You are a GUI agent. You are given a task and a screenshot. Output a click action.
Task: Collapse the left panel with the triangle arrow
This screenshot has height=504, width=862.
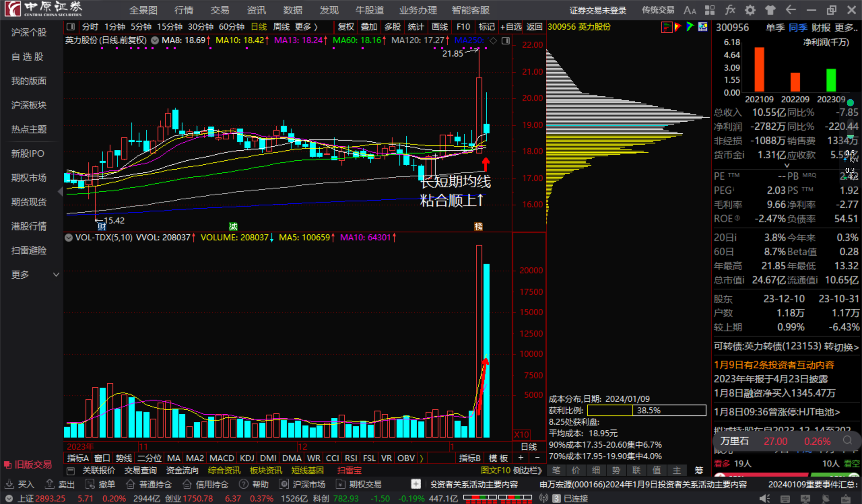(x=60, y=192)
